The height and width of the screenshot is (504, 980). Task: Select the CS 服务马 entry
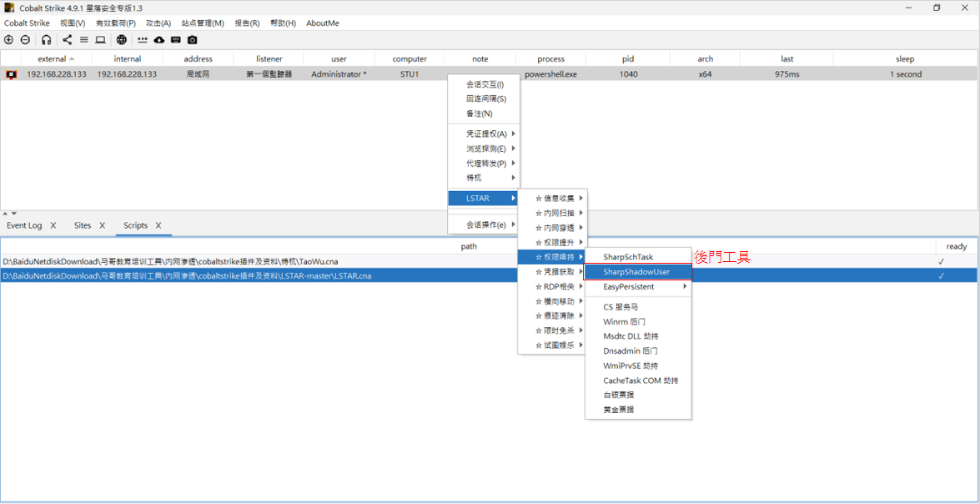(638, 307)
